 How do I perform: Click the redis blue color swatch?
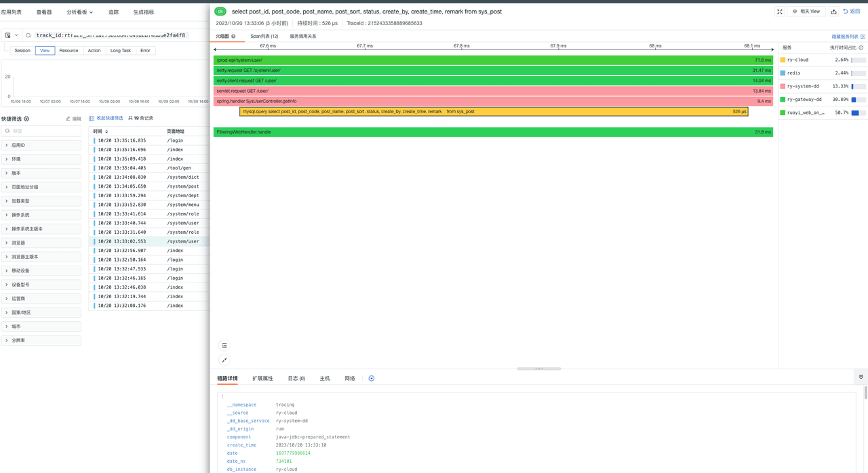(x=783, y=73)
